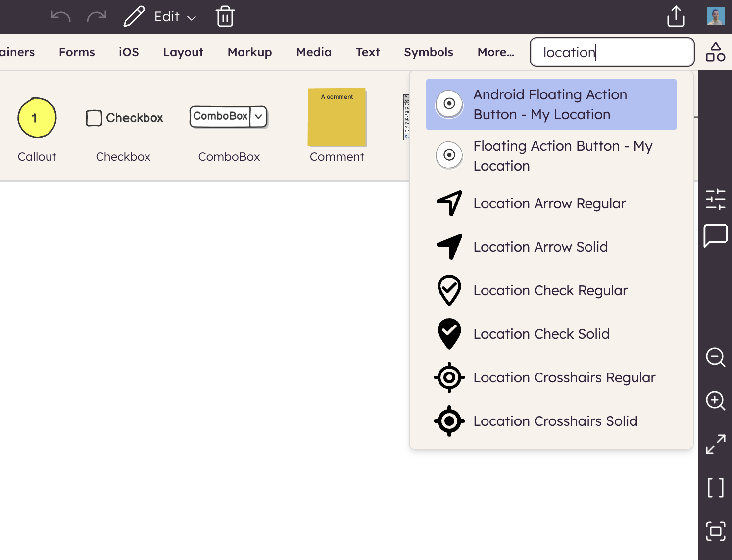Click the share export icon

click(x=676, y=17)
